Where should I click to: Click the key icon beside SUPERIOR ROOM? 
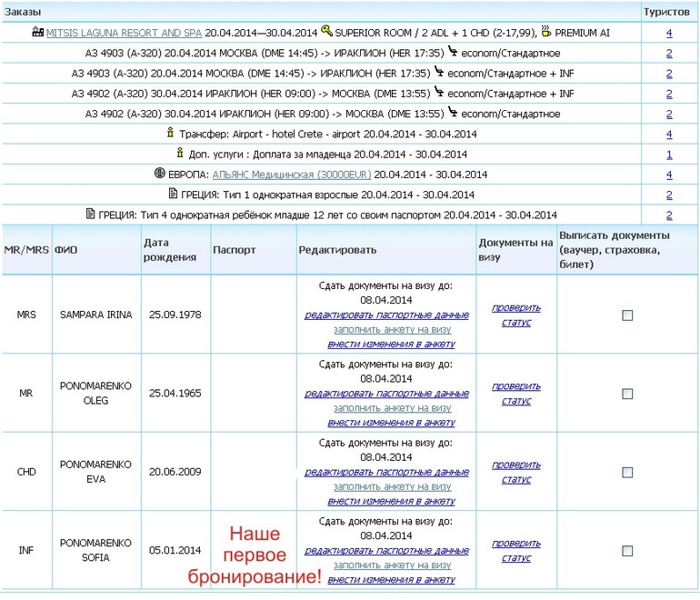pyautogui.click(x=326, y=31)
